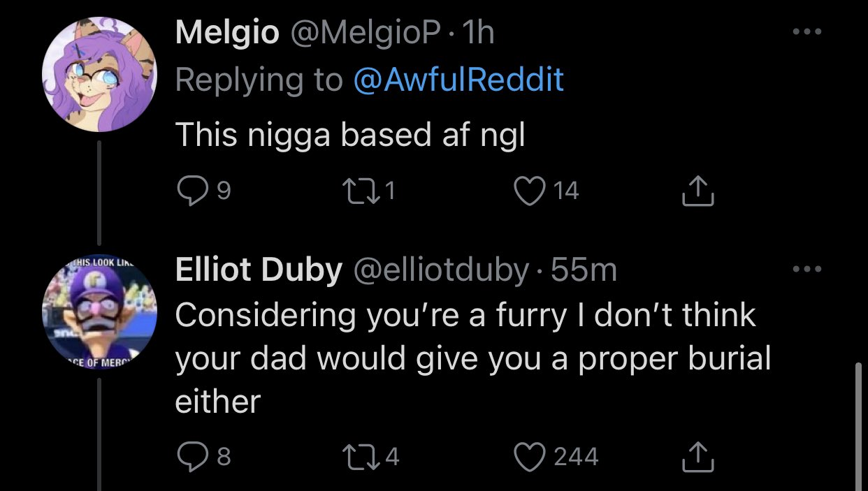Viewport: 868px width, 491px height.
Task: Open Elliot Duby's profile from display name
Action: (x=259, y=270)
